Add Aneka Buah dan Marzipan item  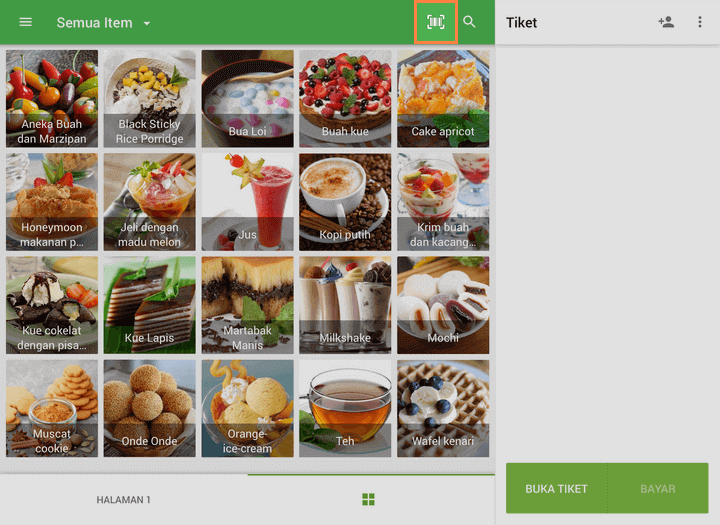[52, 99]
